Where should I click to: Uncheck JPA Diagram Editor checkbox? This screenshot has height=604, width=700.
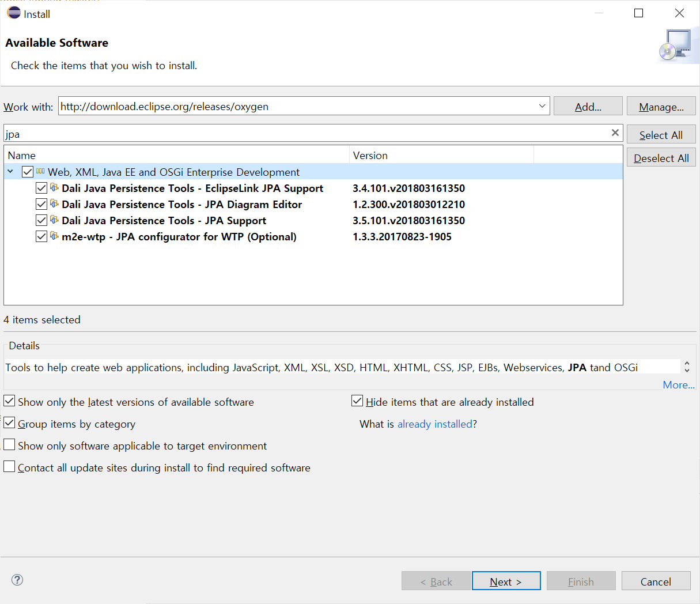(41, 204)
